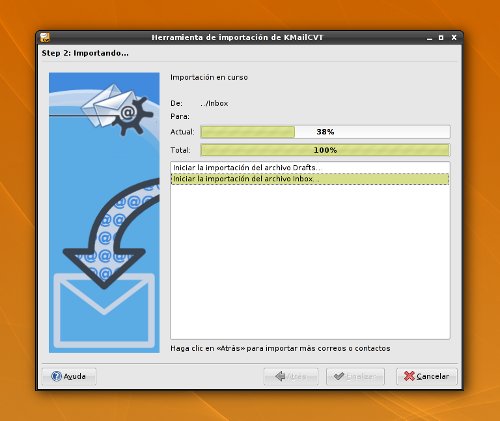Minimize the KMailCVT import window
Image resolution: width=500 pixels, height=421 pixels.
[x=430, y=38]
